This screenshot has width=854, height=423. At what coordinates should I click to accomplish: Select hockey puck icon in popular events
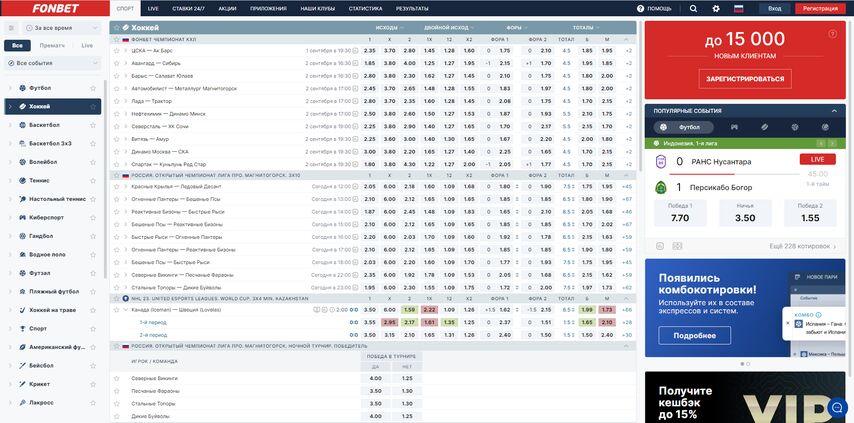[765, 127]
